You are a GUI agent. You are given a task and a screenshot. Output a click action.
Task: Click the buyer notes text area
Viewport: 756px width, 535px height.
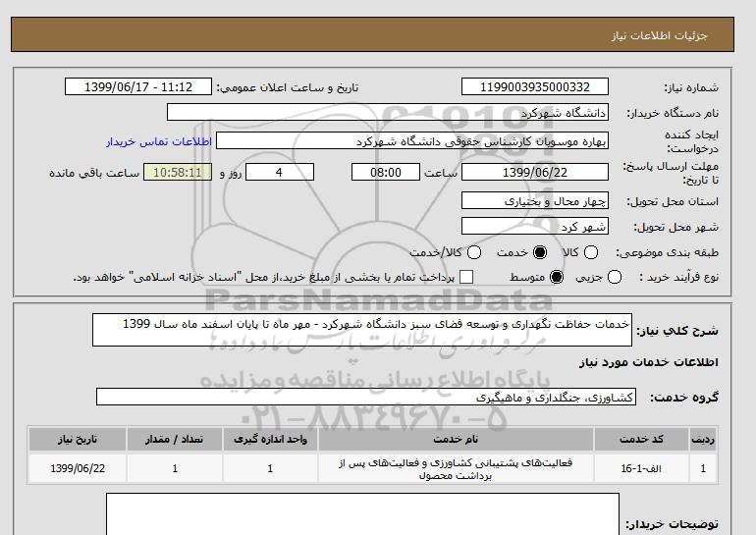pyautogui.click(x=362, y=513)
